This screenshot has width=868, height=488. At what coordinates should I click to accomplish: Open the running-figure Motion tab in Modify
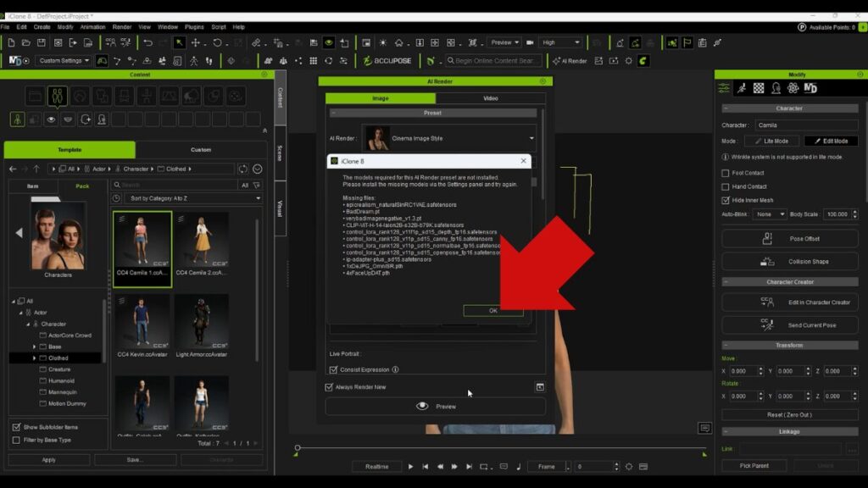tap(741, 88)
